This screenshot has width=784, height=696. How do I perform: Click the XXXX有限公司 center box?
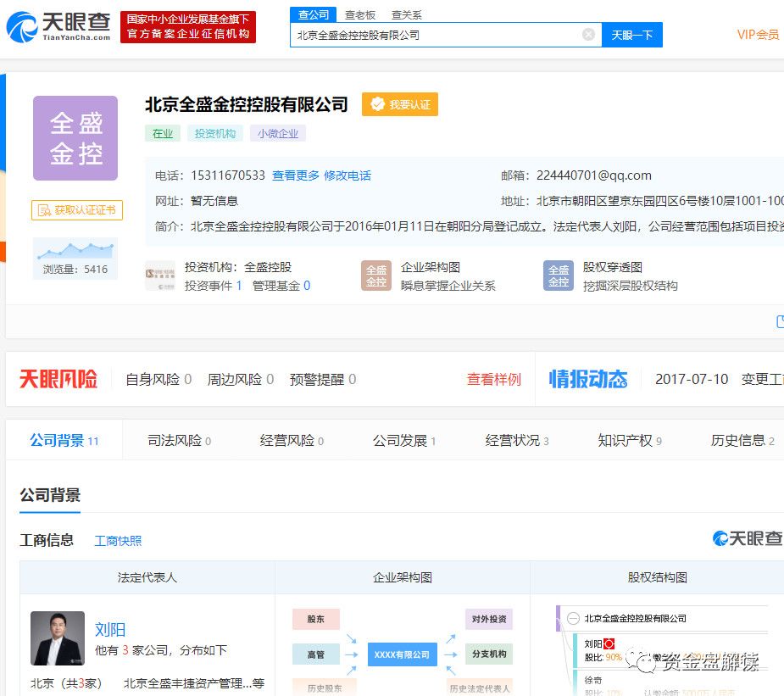point(402,654)
